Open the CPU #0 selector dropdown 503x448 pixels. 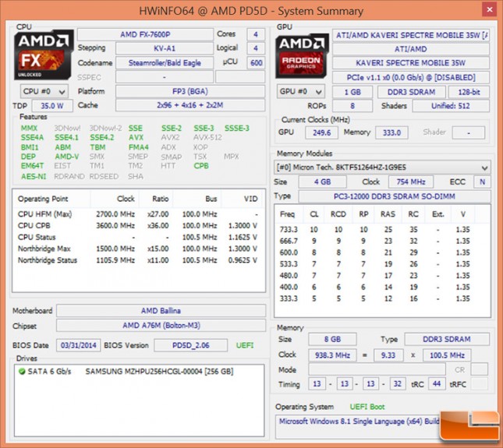(44, 92)
